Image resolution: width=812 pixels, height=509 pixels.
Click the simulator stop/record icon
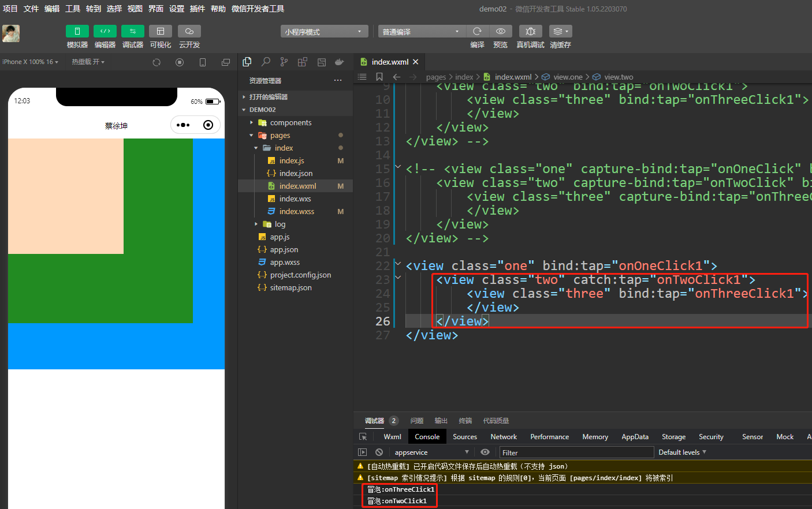click(180, 62)
